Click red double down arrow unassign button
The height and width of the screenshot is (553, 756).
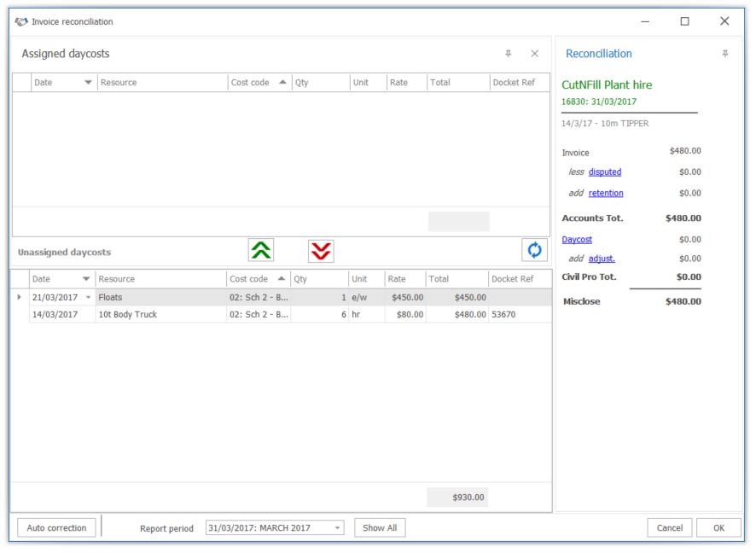click(x=321, y=251)
